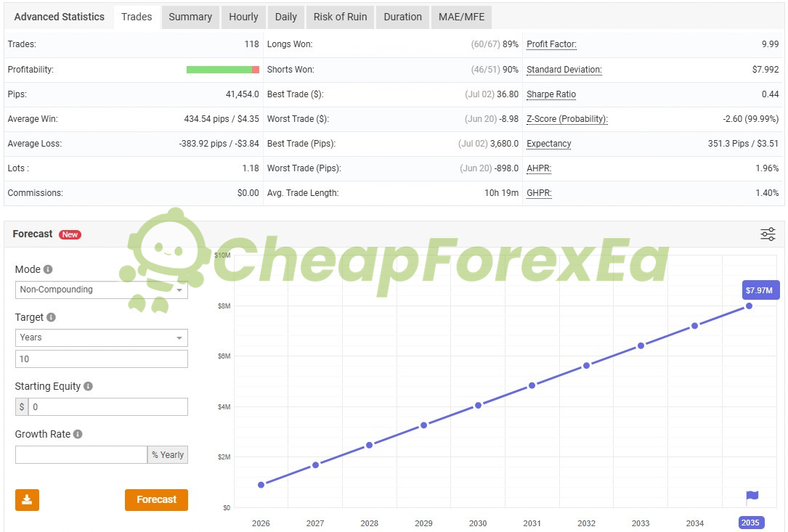
Task: Click the Growth Rate input field
Action: click(81, 454)
